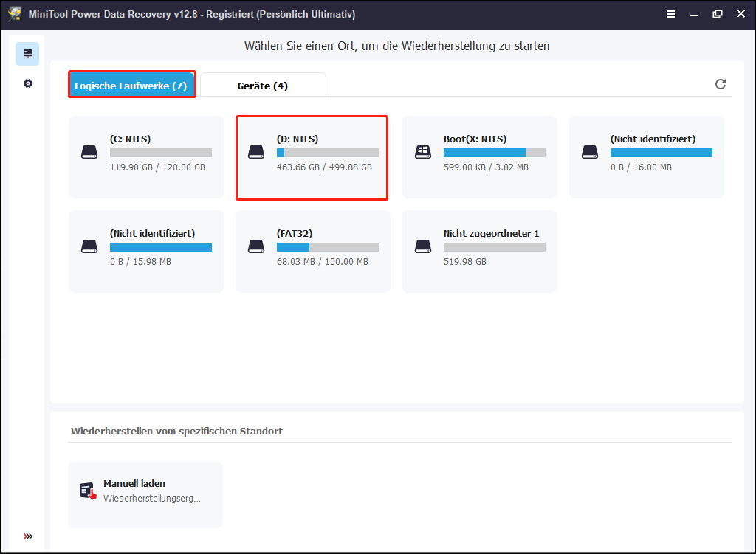This screenshot has width=756, height=554.
Task: Open Settings via the gear icon
Action: coord(27,83)
